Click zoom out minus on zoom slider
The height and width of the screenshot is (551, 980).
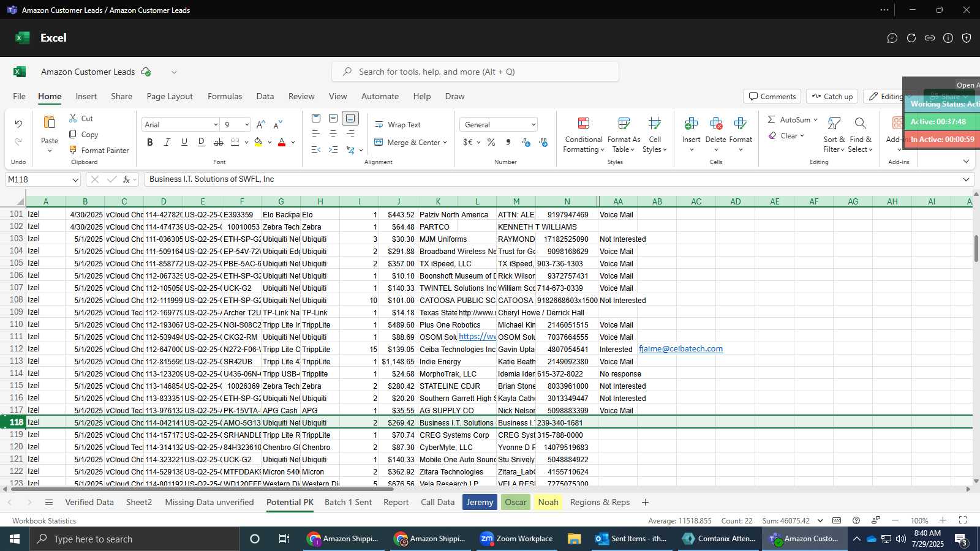[895, 520]
